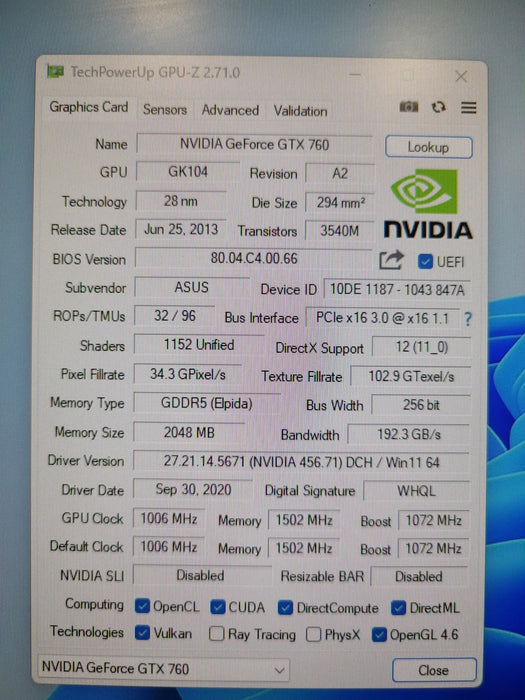This screenshot has width=525, height=700.
Task: Click the Close button
Action: coord(433,670)
